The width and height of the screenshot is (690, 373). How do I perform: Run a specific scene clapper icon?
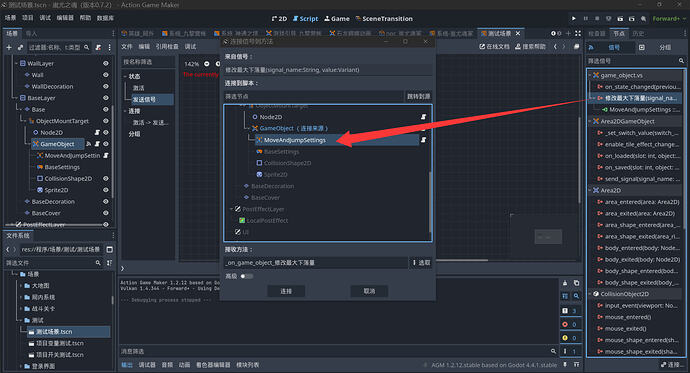coord(631,18)
